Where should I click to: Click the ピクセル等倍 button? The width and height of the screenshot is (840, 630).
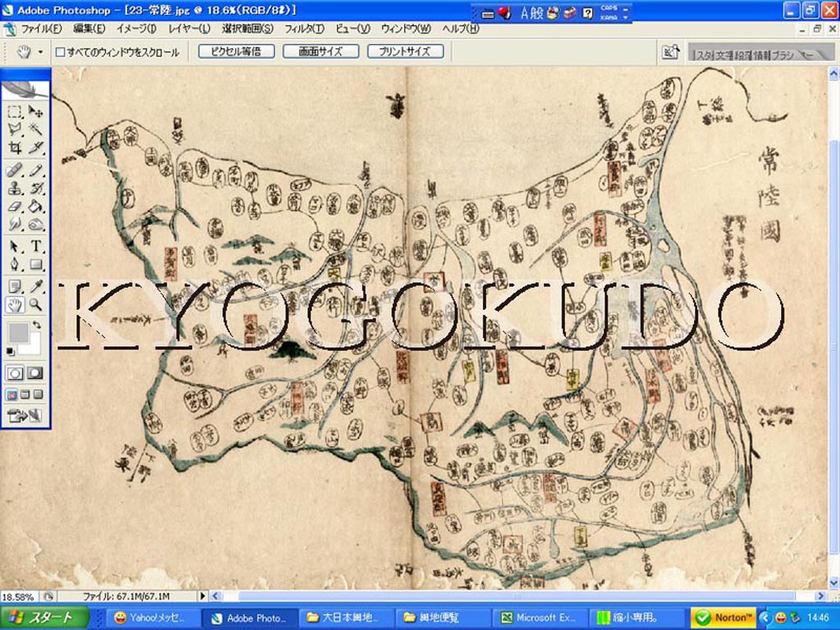[x=236, y=52]
